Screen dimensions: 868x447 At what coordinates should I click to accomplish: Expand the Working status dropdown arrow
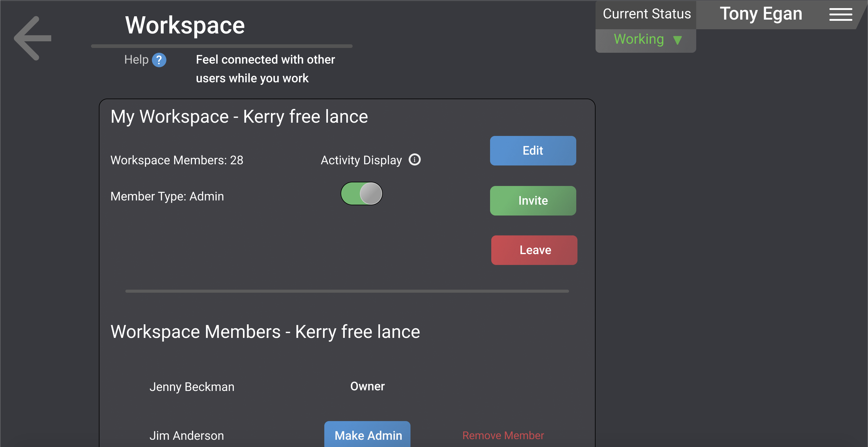coord(677,40)
